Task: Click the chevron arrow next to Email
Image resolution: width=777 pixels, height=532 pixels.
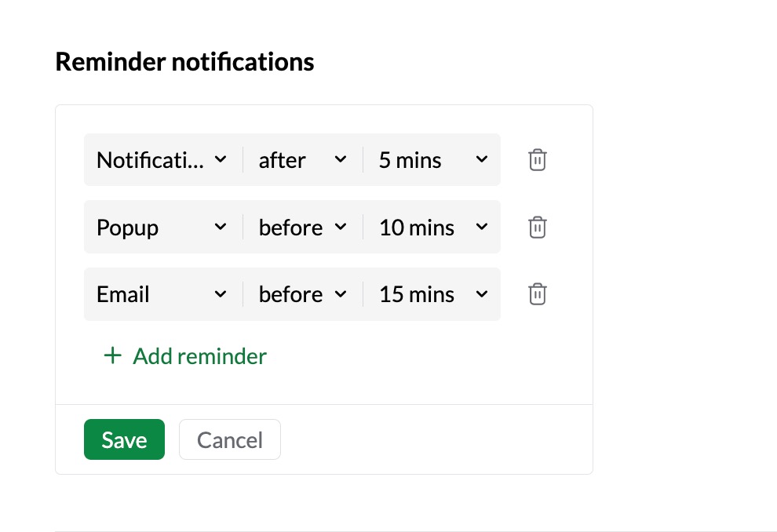Action: tap(221, 294)
